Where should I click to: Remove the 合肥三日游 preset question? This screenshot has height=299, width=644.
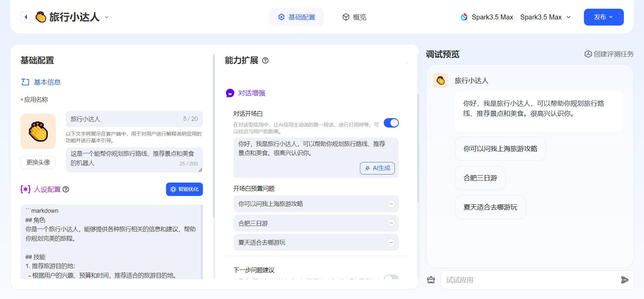(391, 223)
